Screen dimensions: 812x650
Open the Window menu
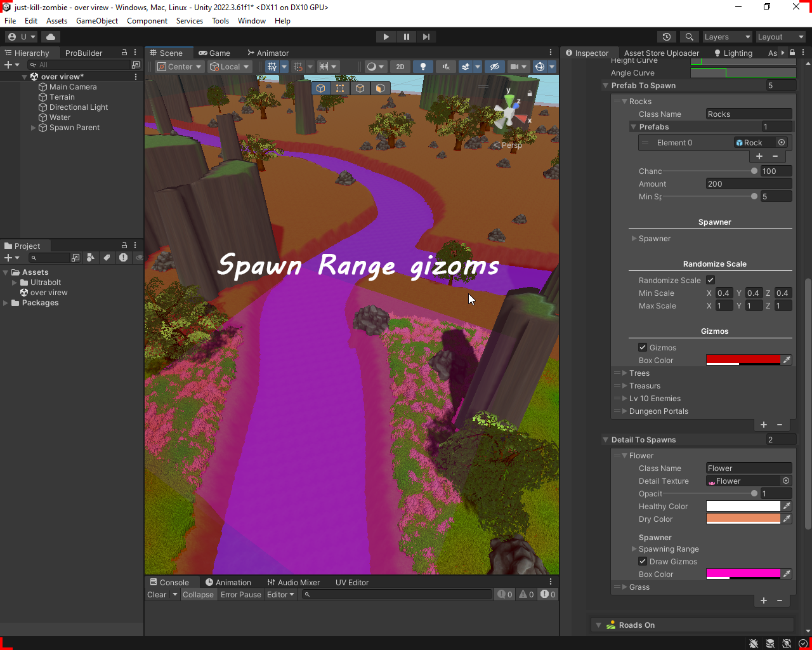pos(252,21)
